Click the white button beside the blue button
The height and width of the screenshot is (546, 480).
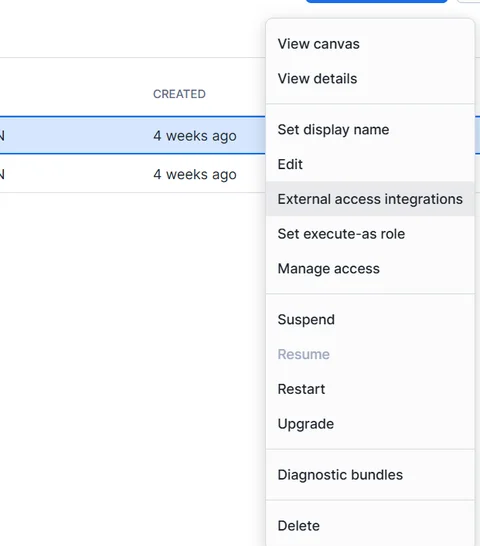469,1
